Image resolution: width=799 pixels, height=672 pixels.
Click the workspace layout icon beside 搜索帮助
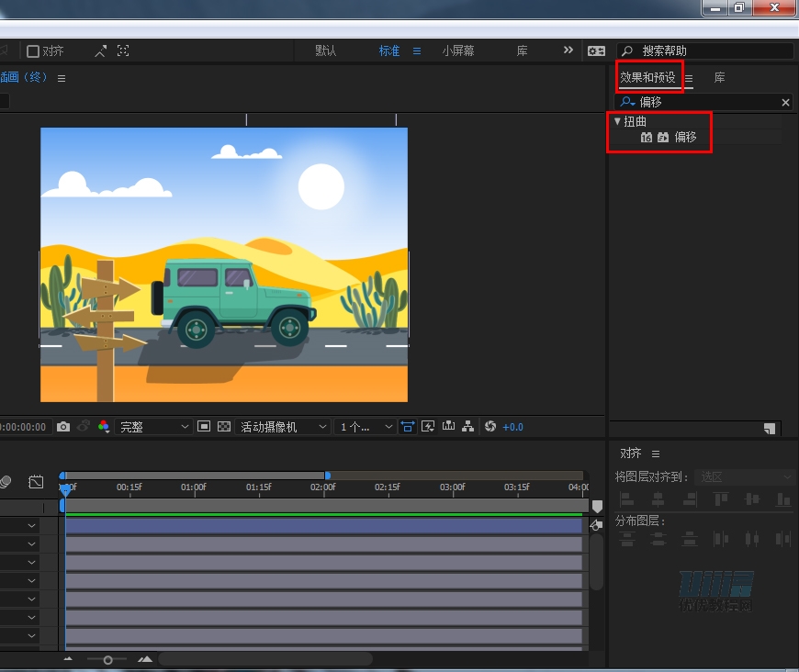point(596,50)
